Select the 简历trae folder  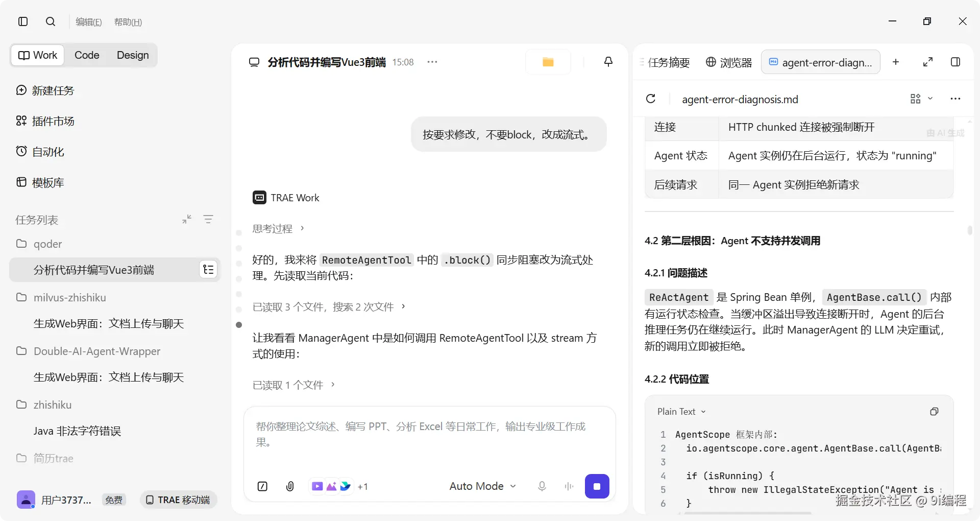pos(45,458)
